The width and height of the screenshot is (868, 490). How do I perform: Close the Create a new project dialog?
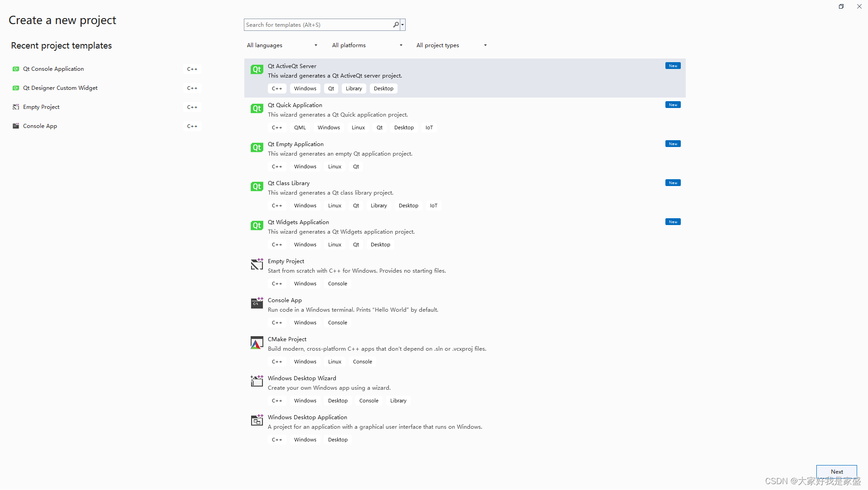tap(859, 6)
